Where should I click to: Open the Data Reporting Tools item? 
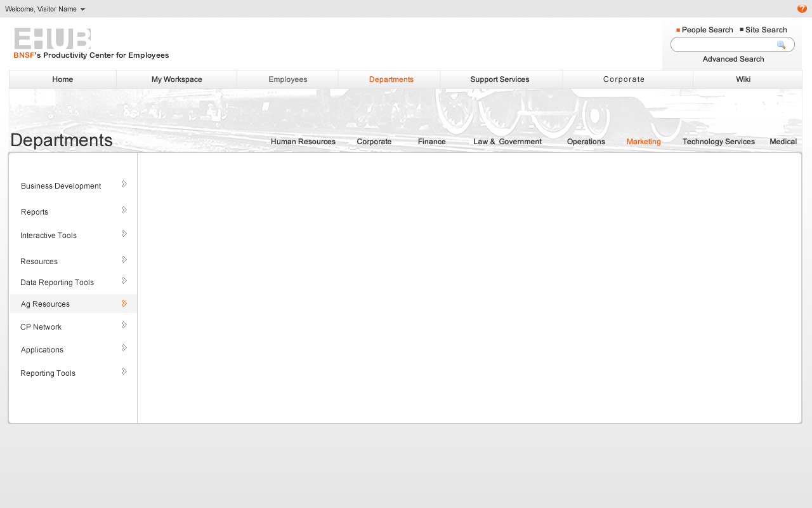click(x=57, y=283)
